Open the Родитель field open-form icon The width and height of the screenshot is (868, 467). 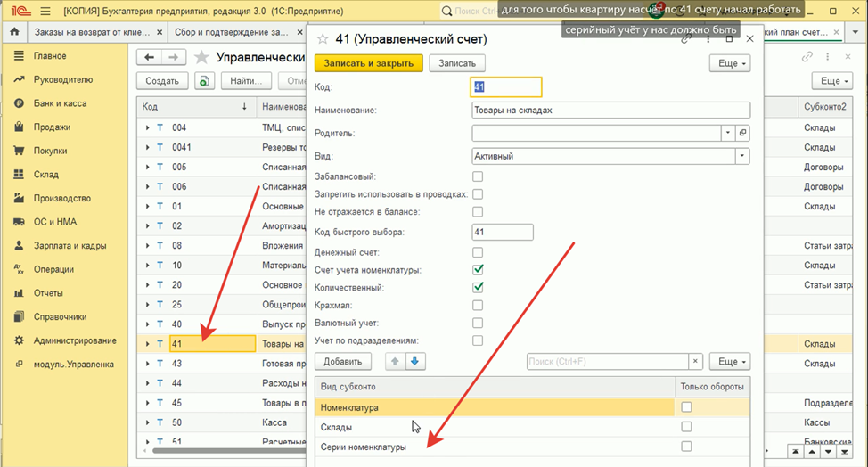[x=743, y=133]
